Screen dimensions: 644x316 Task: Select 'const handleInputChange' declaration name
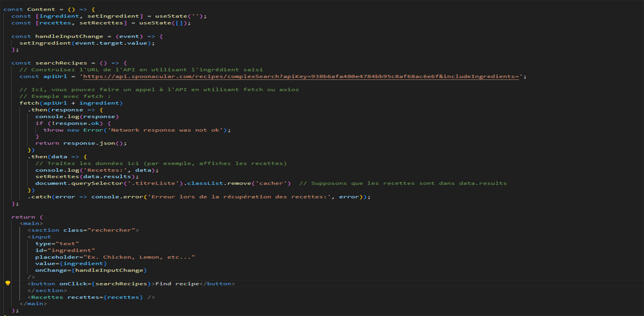[69, 36]
